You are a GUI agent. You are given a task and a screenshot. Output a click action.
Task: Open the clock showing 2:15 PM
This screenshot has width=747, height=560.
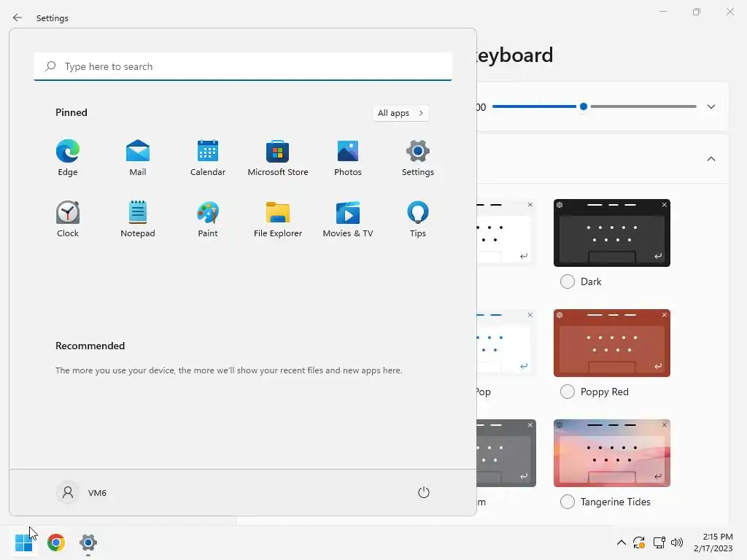click(x=713, y=542)
